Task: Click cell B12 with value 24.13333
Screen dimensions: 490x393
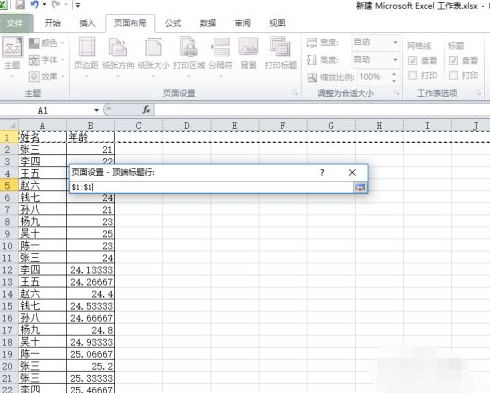Action: [91, 270]
